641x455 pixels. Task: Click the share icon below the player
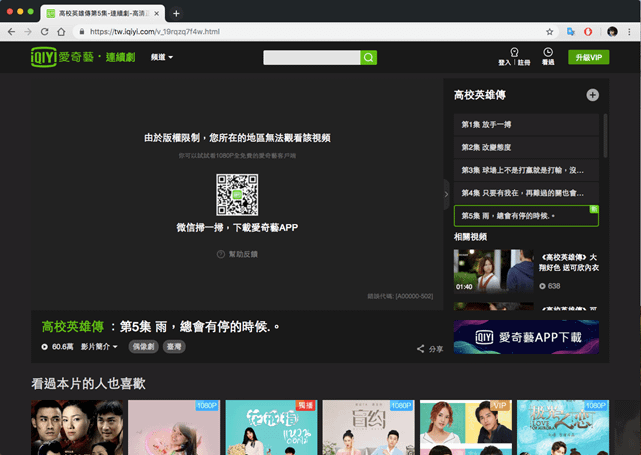point(420,349)
